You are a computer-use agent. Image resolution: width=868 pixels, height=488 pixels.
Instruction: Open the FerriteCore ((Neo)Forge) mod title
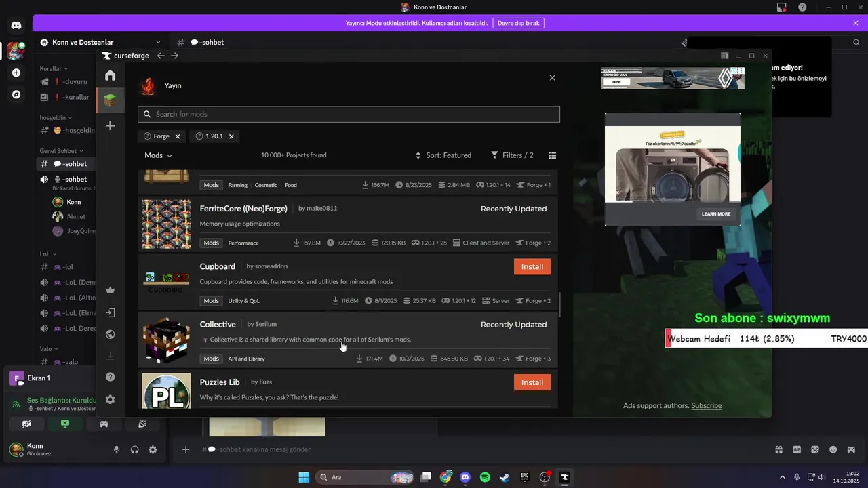(243, 209)
